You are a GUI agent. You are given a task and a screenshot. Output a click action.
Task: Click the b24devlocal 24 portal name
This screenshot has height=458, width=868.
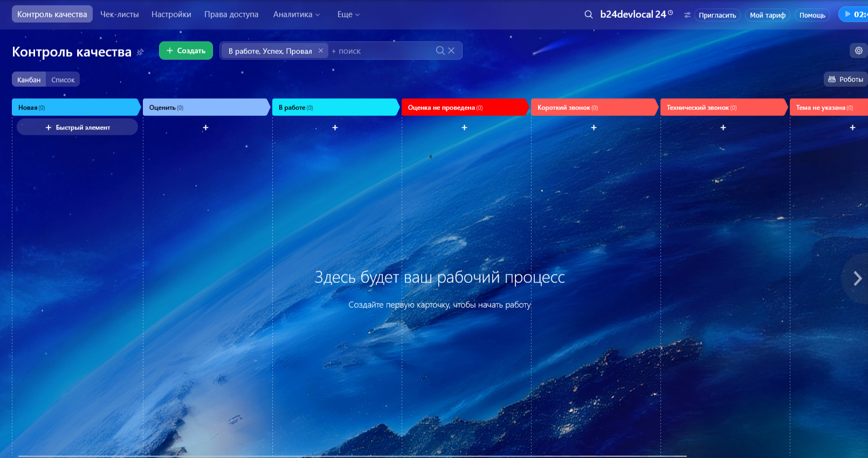point(633,15)
